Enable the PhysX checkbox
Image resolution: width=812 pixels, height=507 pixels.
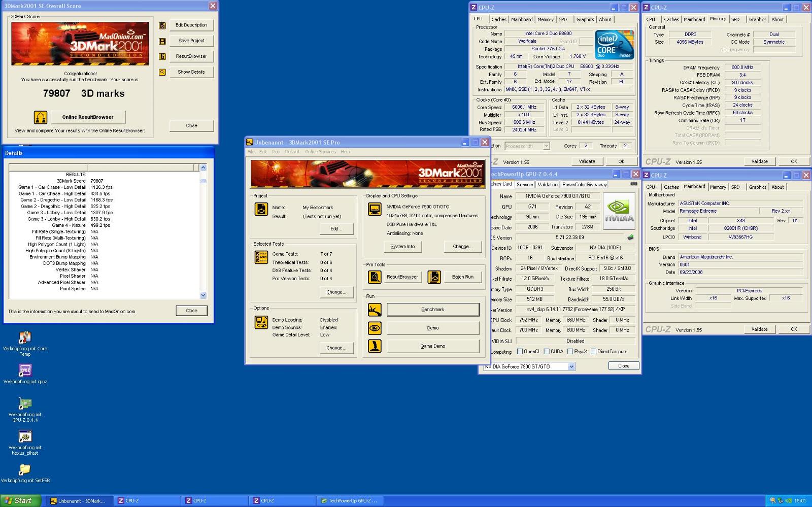pyautogui.click(x=570, y=351)
